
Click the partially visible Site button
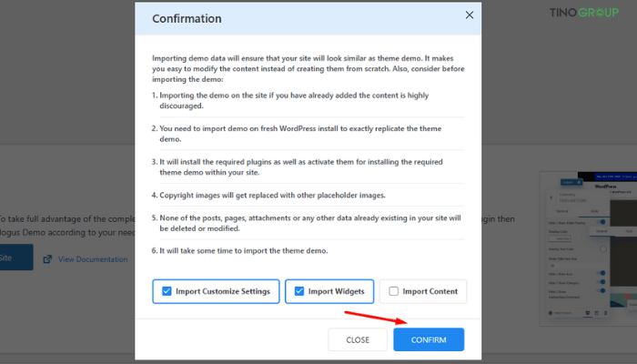pos(16,258)
